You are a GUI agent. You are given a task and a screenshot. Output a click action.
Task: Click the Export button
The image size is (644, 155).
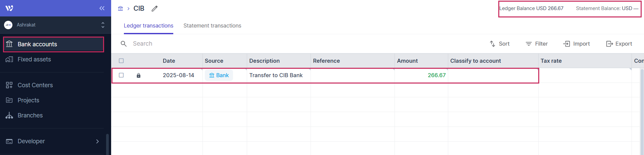click(x=619, y=44)
